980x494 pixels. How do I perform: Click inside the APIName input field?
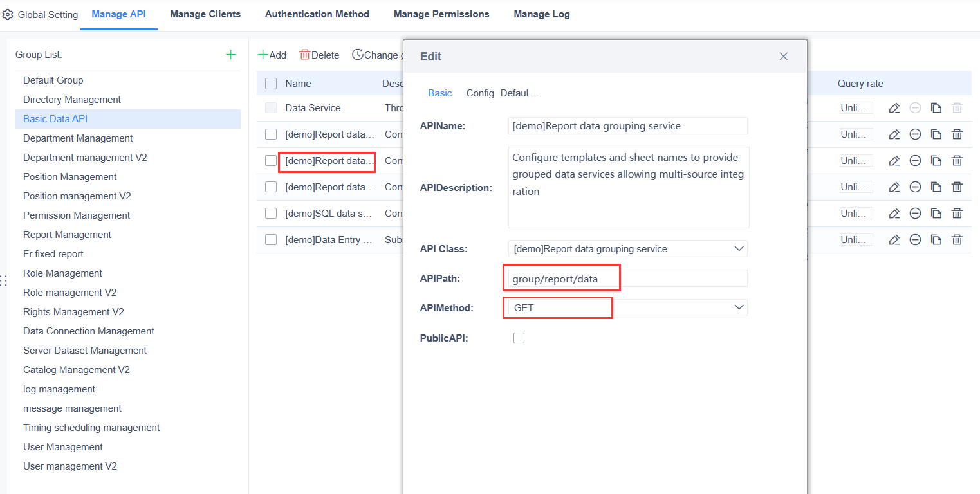[x=627, y=125]
